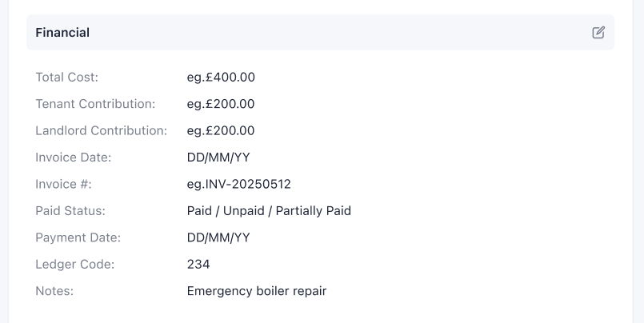644x323 pixels.
Task: Click the Paid / Unpaid / Partially Paid value
Action: pos(269,211)
